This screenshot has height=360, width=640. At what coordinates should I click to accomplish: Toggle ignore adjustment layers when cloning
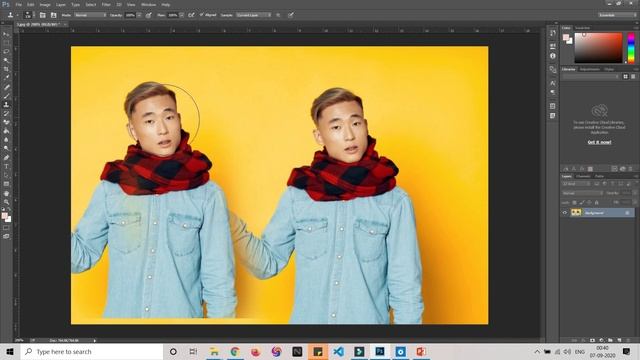pyautogui.click(x=278, y=15)
